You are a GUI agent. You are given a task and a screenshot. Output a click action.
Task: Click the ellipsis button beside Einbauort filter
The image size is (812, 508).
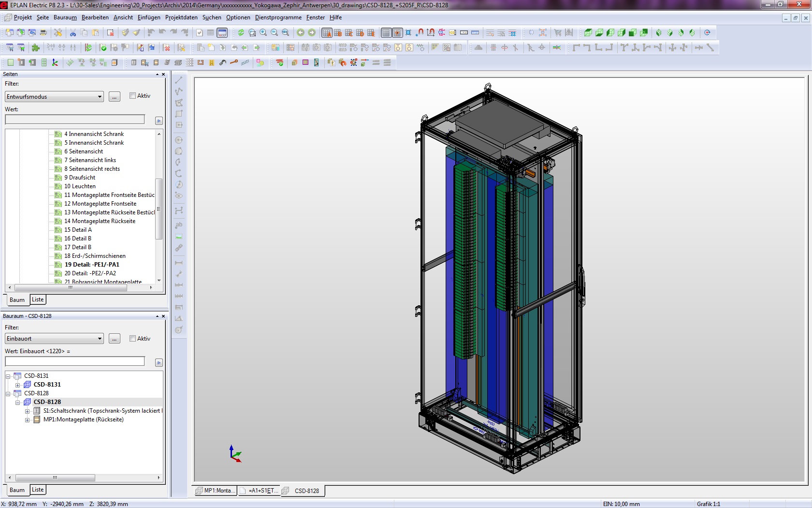tap(115, 339)
